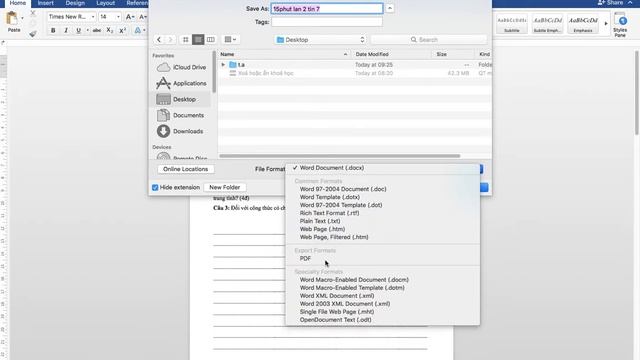Image resolution: width=640 pixels, height=360 pixels.
Task: Open the group-by arrangement dropdown
Action: click(231, 40)
